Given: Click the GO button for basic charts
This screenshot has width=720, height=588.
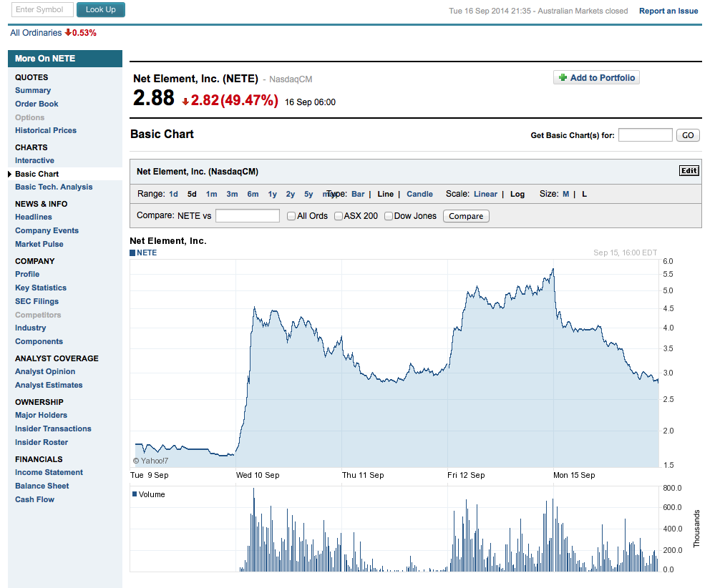Looking at the screenshot, I should click(688, 135).
